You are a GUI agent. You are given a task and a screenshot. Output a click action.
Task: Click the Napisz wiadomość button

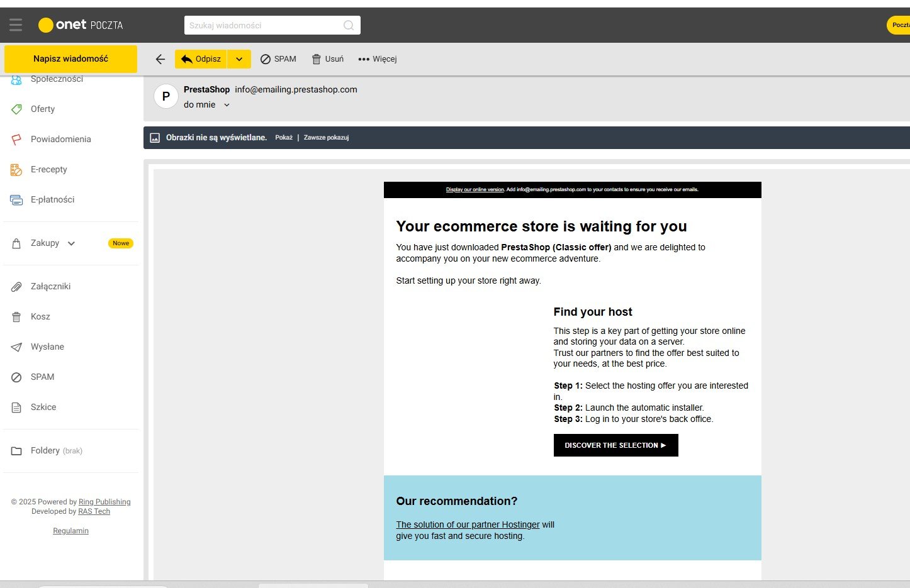coord(70,58)
